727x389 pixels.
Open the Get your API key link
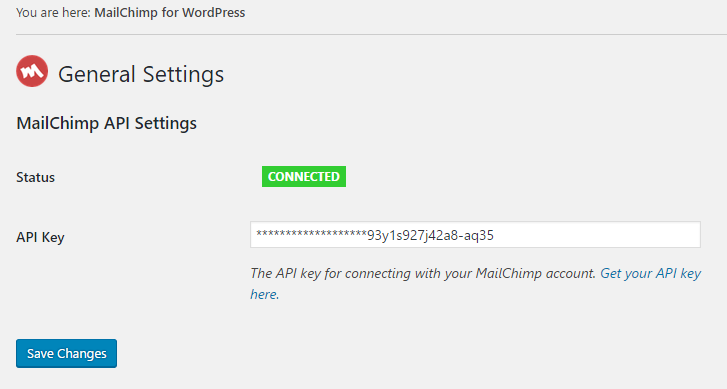coord(476,283)
